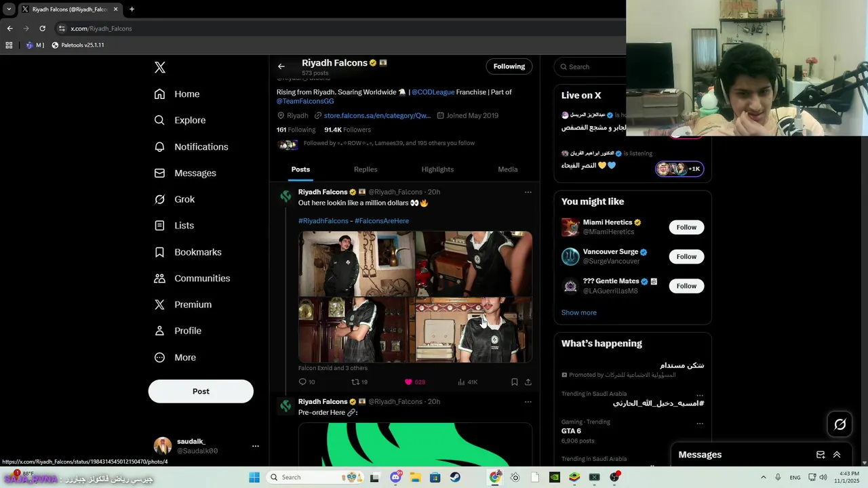Click the #RiyadhFalcons hashtag
The width and height of the screenshot is (868, 488).
click(323, 221)
